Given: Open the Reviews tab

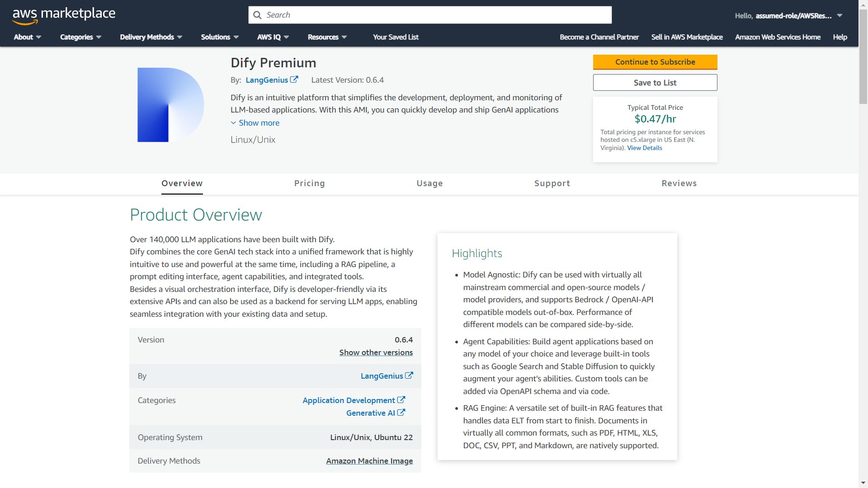Looking at the screenshot, I should click(679, 183).
